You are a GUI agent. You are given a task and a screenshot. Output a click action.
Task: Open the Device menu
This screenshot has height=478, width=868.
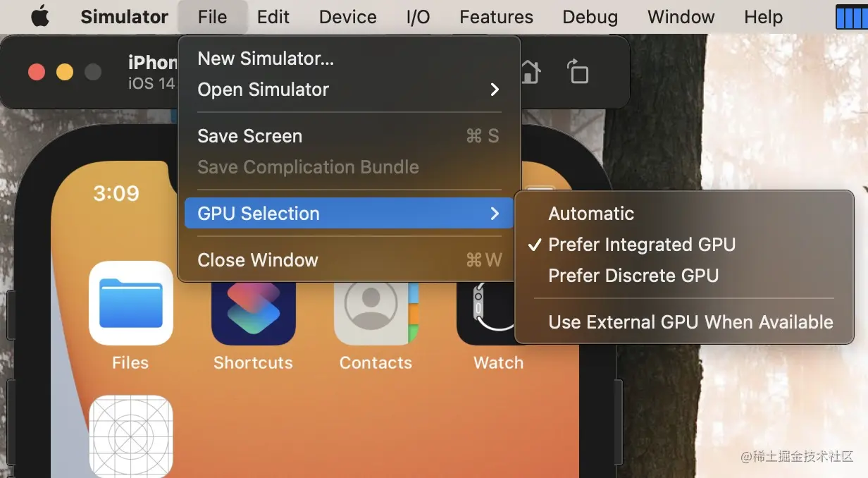click(x=348, y=17)
